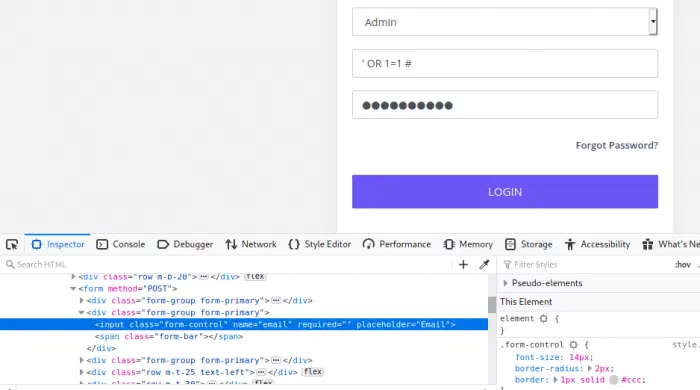This screenshot has width=700, height=390.
Task: Switch to the Console tab
Action: point(121,245)
